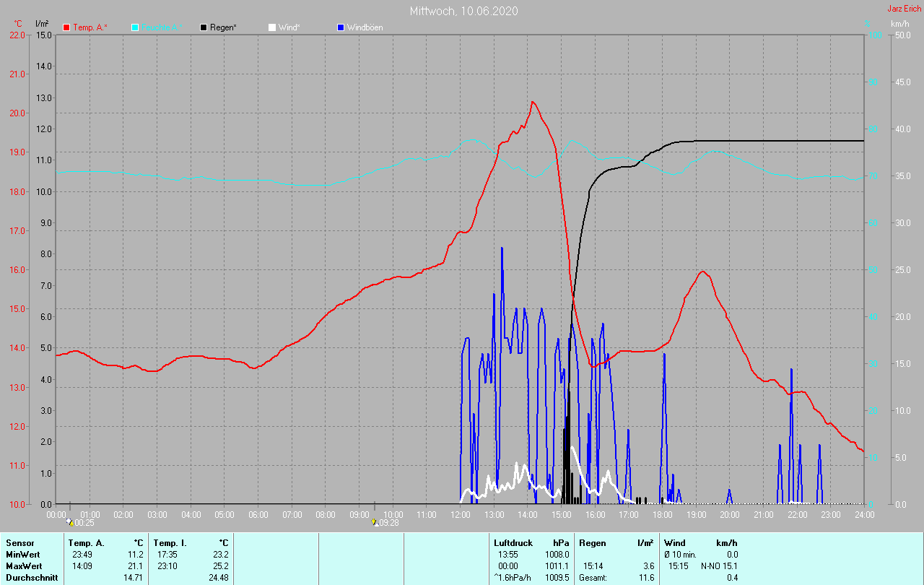The height and width of the screenshot is (585, 924).
Task: Select the Windböen legend label
Action: pos(365,27)
